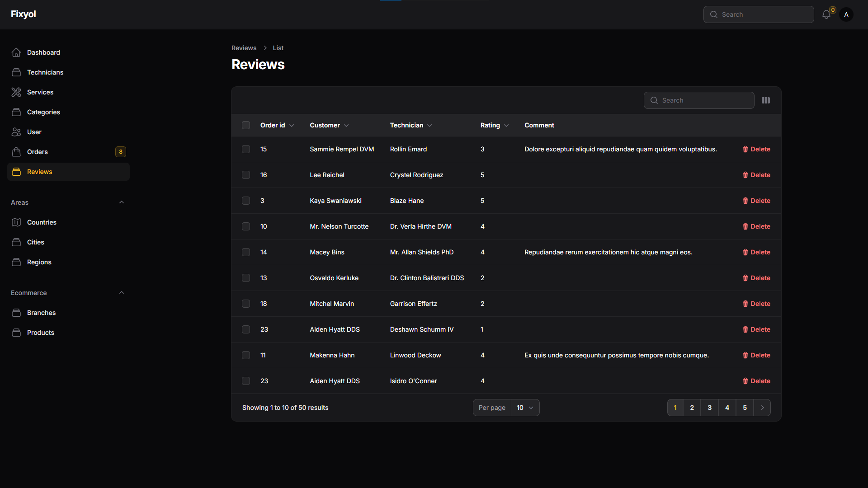Select all rows with header checkbox
The image size is (868, 488).
246,125
